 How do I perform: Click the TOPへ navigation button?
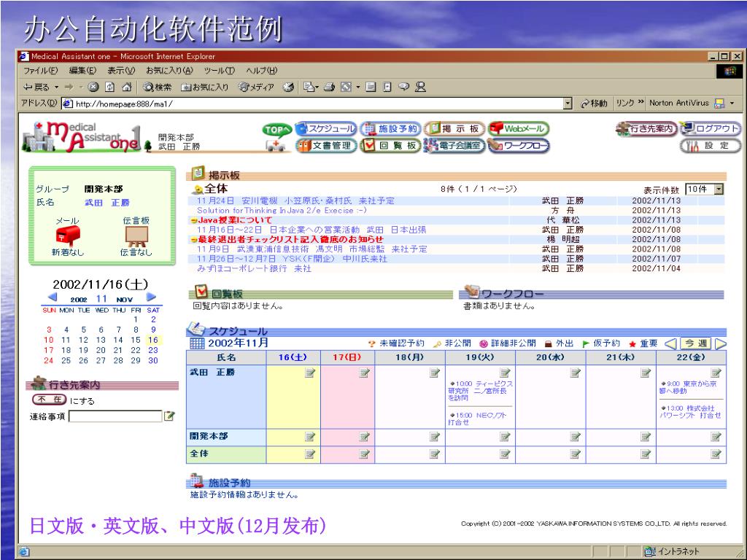click(276, 130)
